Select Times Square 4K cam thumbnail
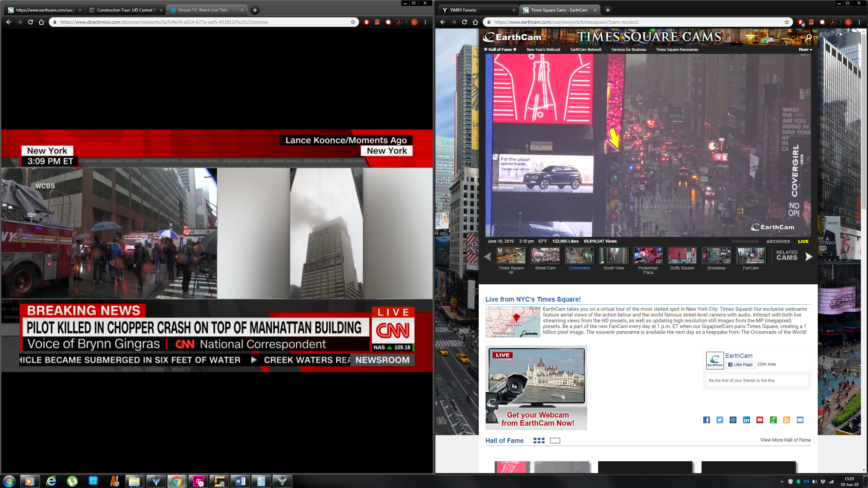The image size is (868, 488). pyautogui.click(x=511, y=256)
